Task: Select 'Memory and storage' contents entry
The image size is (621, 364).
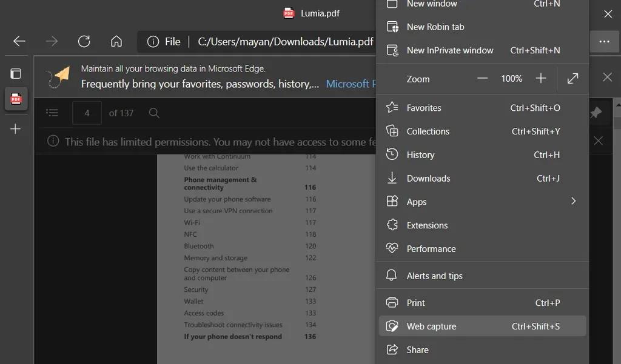Action: 215,258
